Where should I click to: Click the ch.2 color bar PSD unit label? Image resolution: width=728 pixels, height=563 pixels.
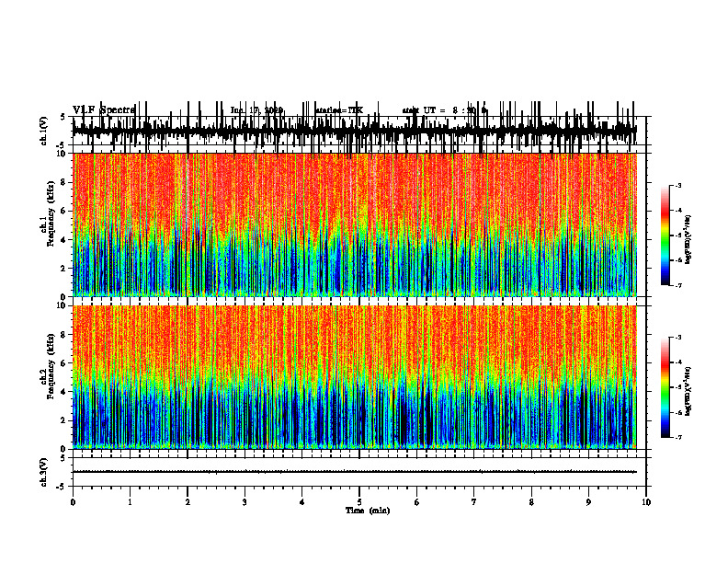(x=688, y=391)
